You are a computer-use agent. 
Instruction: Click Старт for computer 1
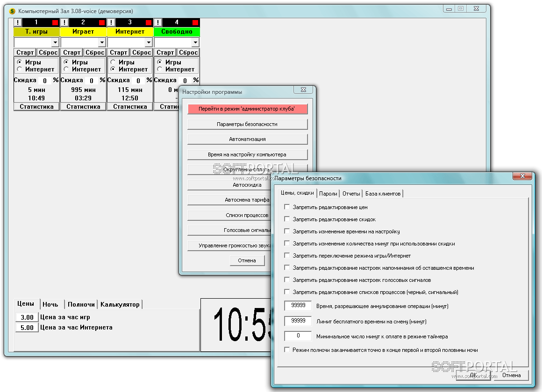pyautogui.click(x=25, y=52)
